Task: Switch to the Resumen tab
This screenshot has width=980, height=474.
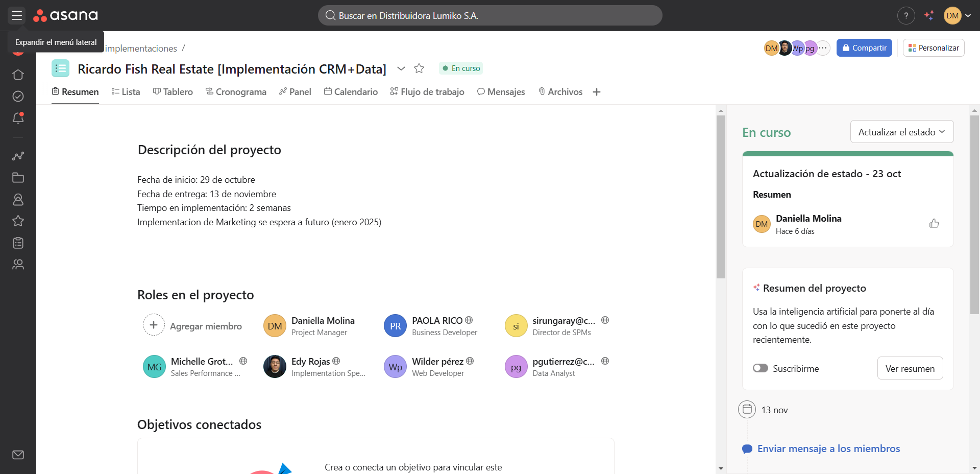Action: pyautogui.click(x=75, y=92)
